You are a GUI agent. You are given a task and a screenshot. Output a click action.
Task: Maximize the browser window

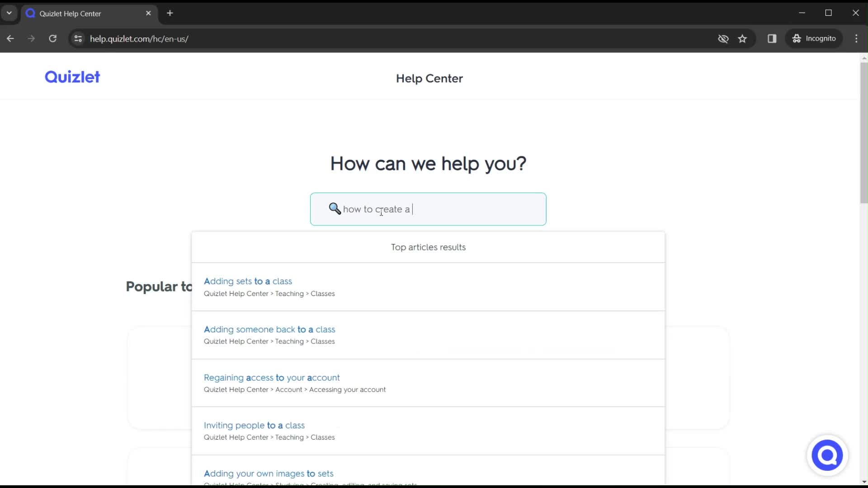[829, 13]
